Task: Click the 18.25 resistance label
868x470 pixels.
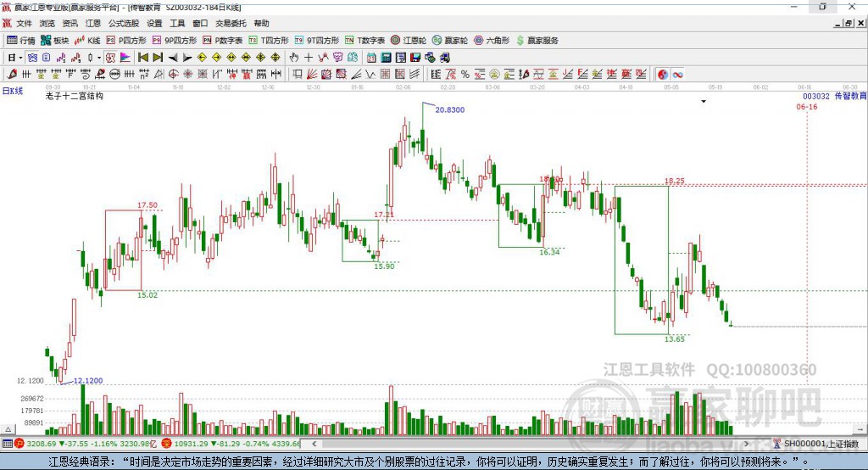Action: (x=674, y=181)
